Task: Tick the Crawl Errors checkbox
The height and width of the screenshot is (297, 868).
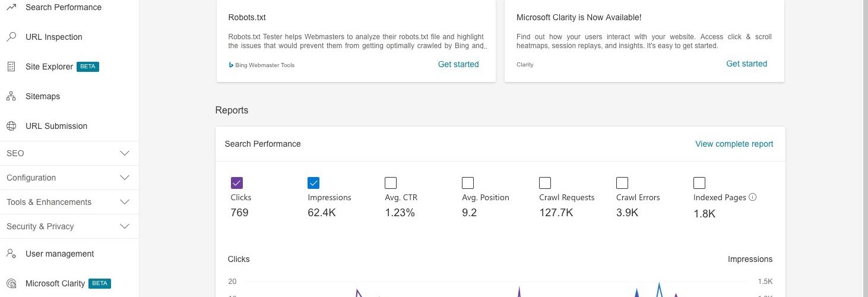Action: (x=622, y=183)
